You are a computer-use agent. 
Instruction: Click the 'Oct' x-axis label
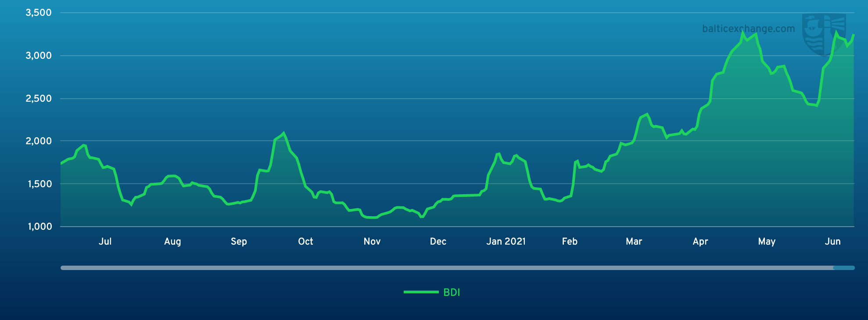pyautogui.click(x=305, y=242)
